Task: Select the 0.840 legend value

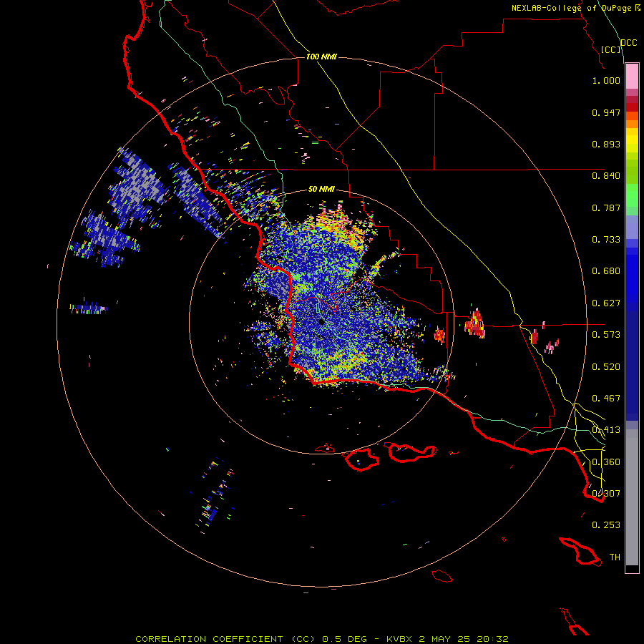Action: (x=606, y=176)
